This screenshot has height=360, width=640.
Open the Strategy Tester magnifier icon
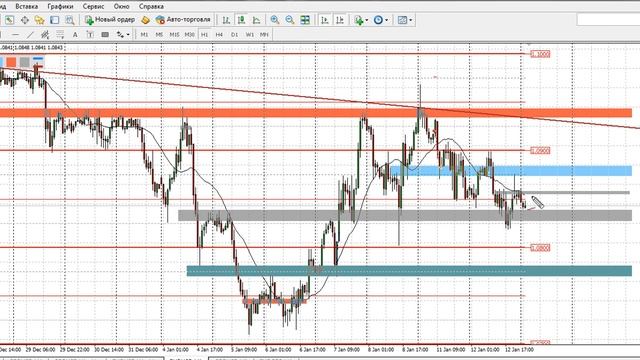[x=70, y=20]
